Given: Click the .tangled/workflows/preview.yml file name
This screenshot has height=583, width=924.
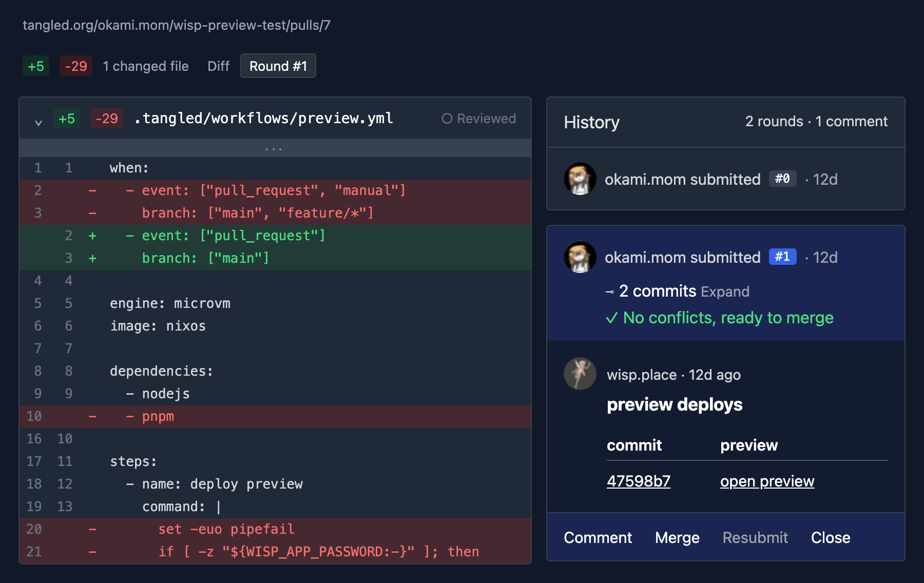Looking at the screenshot, I should coord(263,119).
